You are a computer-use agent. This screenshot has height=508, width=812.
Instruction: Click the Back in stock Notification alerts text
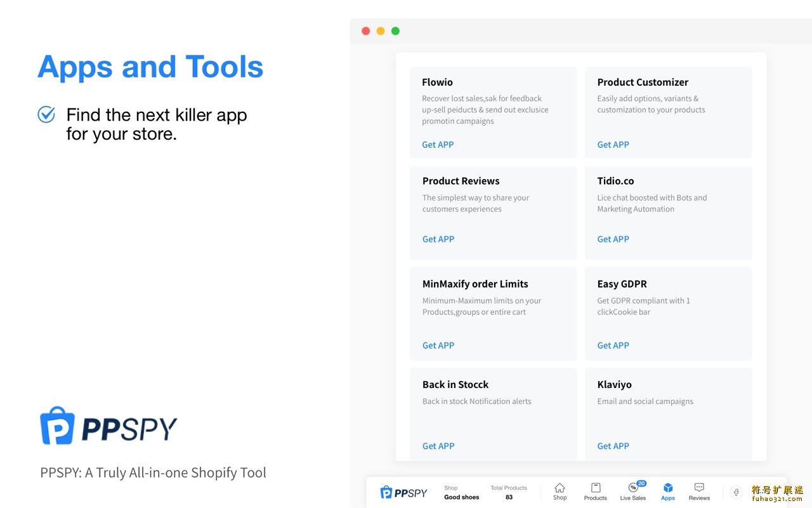(x=477, y=401)
